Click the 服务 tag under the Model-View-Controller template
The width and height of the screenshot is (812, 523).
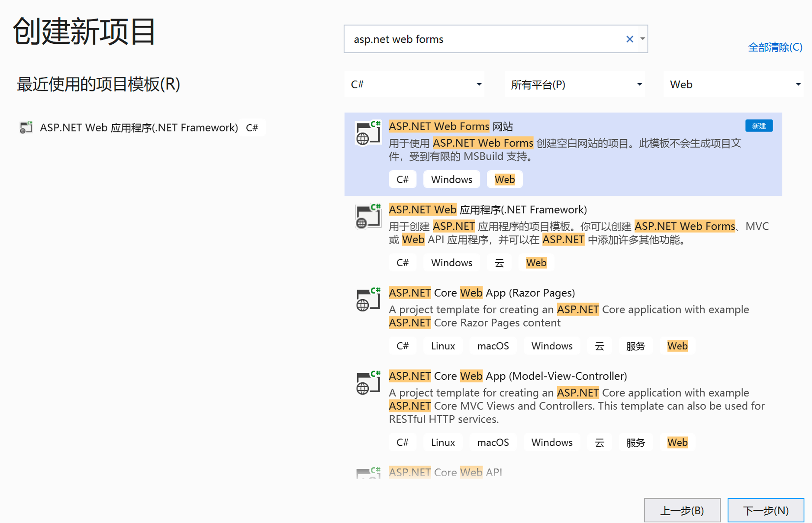[x=635, y=442]
